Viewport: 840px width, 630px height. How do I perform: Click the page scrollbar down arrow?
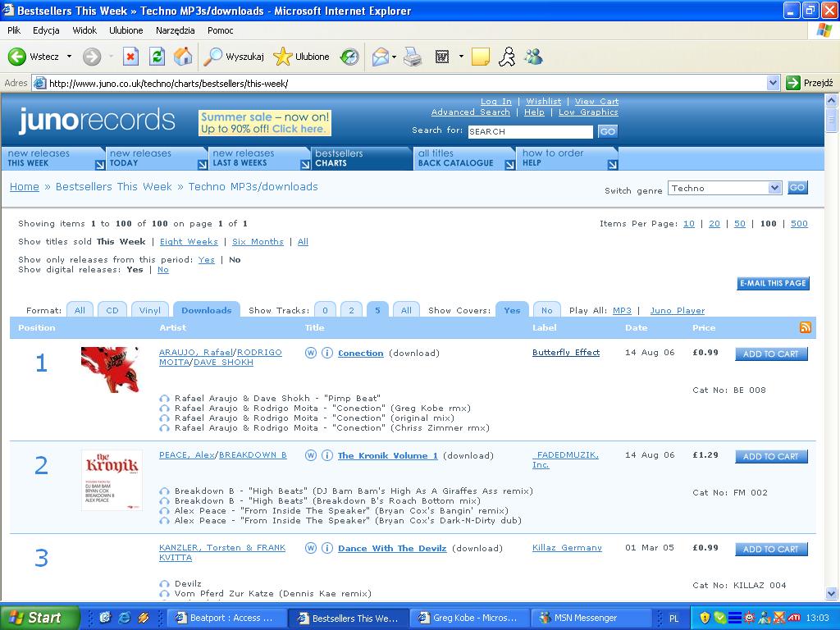click(x=831, y=593)
